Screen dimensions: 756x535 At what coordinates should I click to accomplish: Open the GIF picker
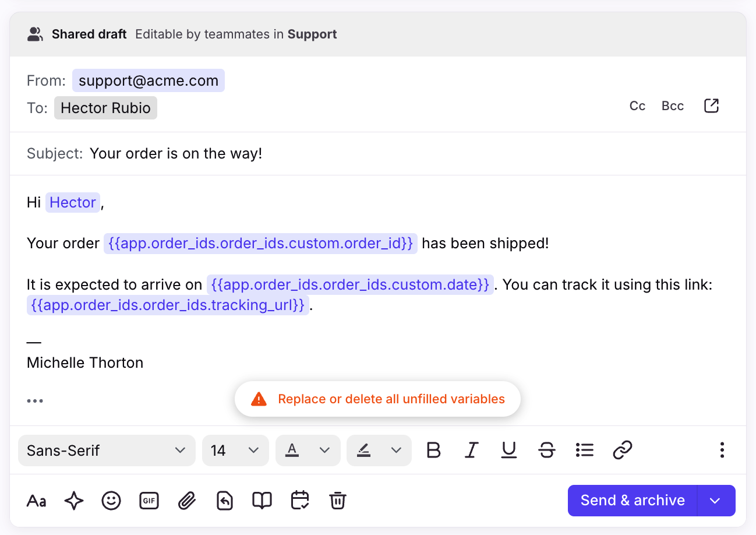point(149,501)
